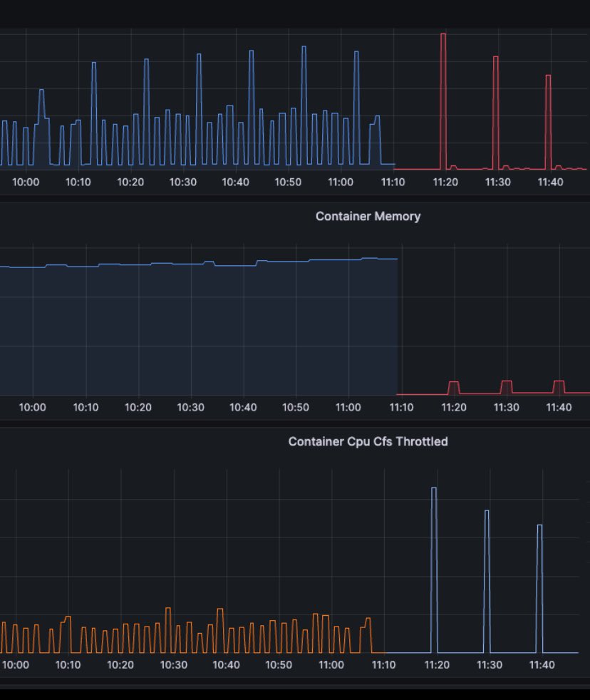Click the Cfs Throttled spike just before 11:40
Viewport: 590px width, 700px height.
pos(539,589)
